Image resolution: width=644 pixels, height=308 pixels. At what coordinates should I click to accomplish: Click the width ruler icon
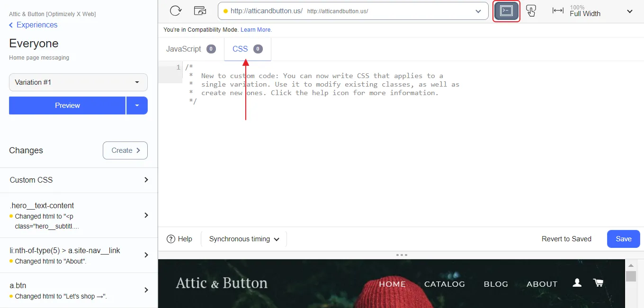pyautogui.click(x=558, y=10)
